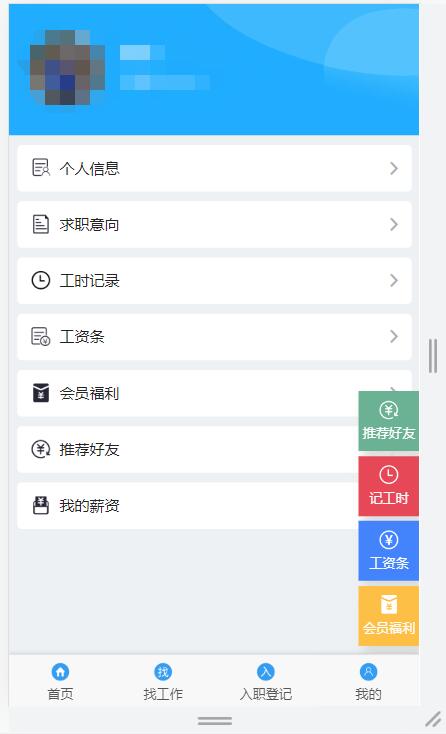Tap the blue 工资条 floating button

point(388,551)
